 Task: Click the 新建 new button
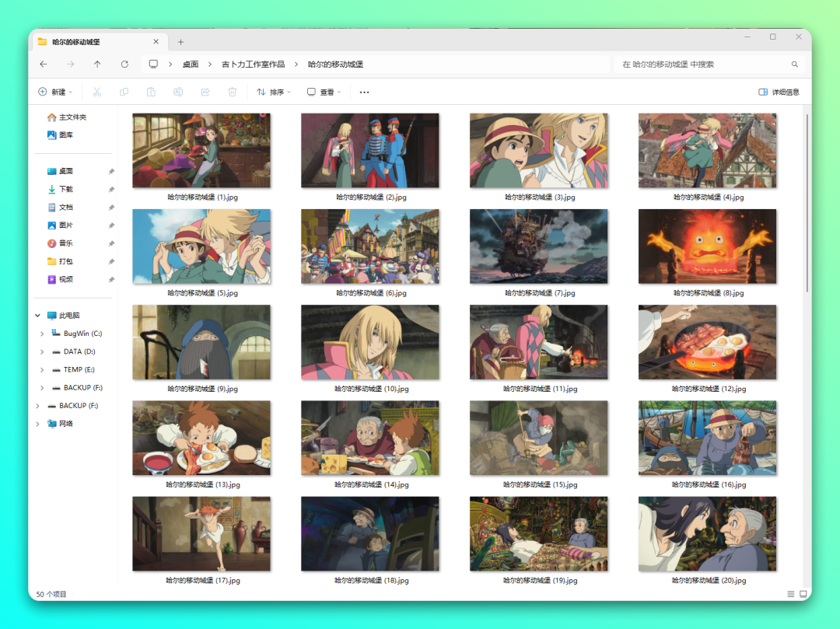click(x=54, y=92)
